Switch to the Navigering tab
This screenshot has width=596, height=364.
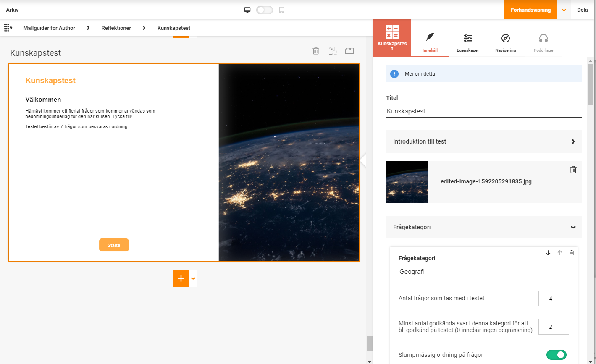506,43
